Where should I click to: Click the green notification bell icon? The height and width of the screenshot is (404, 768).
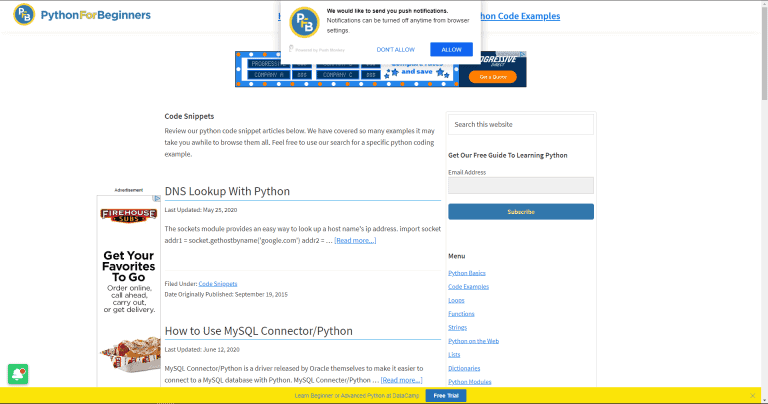(x=17, y=374)
